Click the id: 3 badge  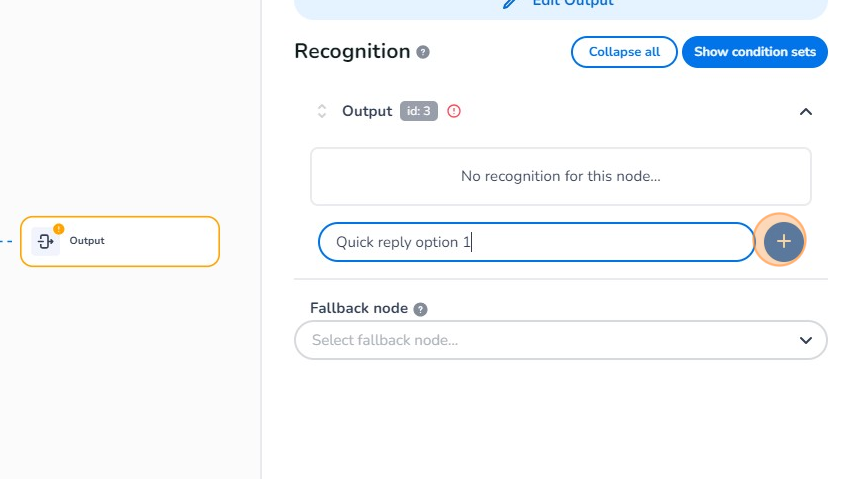point(419,111)
